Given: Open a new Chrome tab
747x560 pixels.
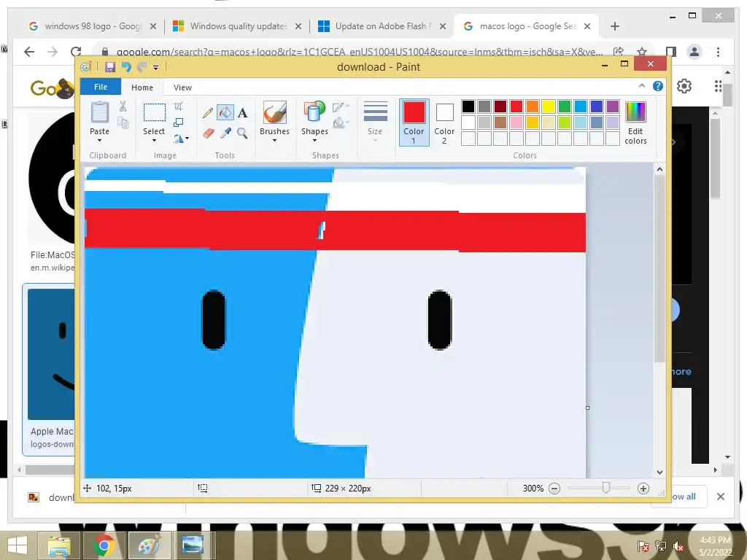Looking at the screenshot, I should click(614, 26).
